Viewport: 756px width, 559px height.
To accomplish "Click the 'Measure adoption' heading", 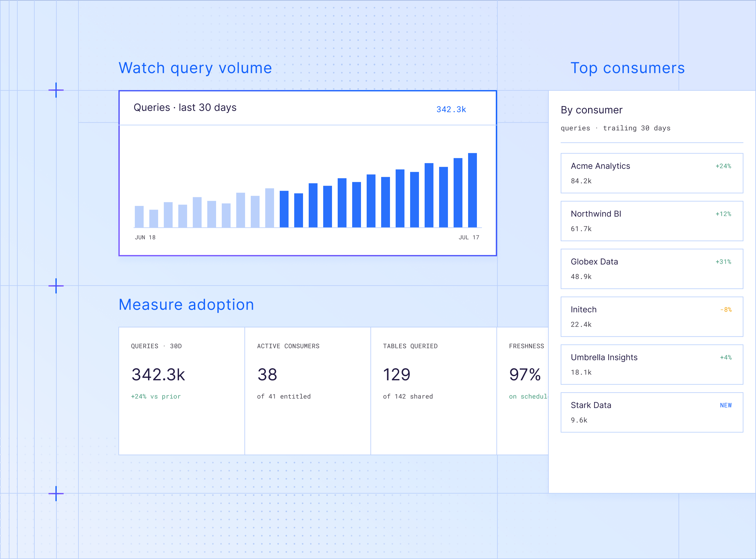I will tap(186, 305).
